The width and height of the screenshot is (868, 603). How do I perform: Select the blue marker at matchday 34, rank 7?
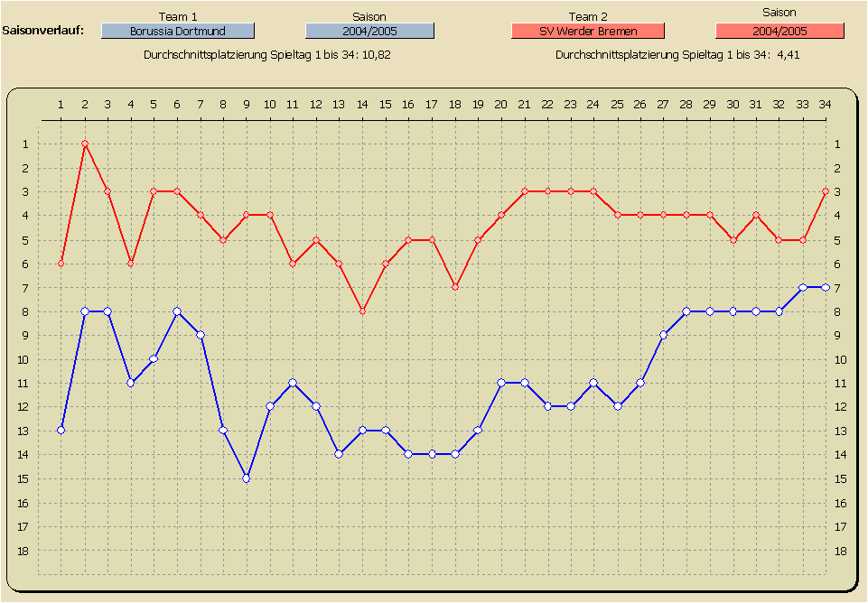pos(826,288)
